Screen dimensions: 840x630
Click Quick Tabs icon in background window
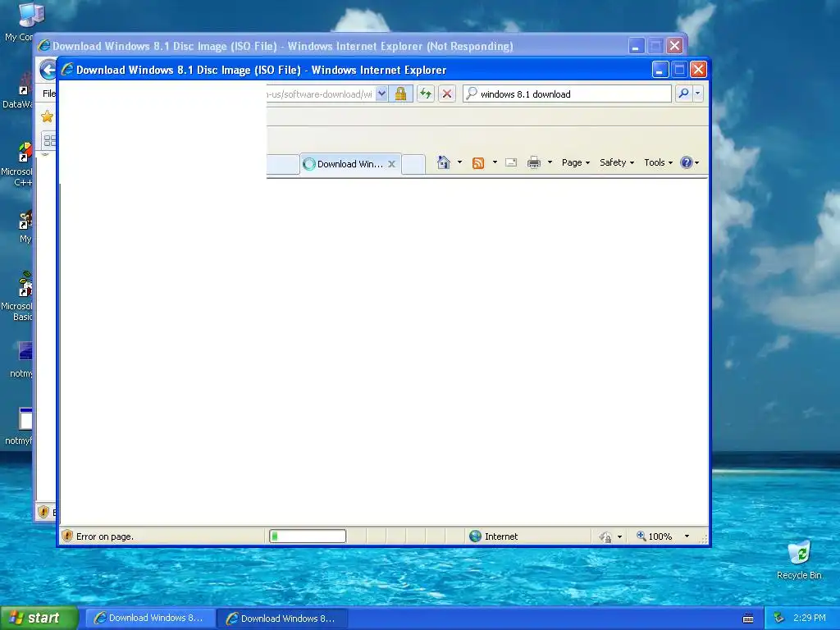49,140
